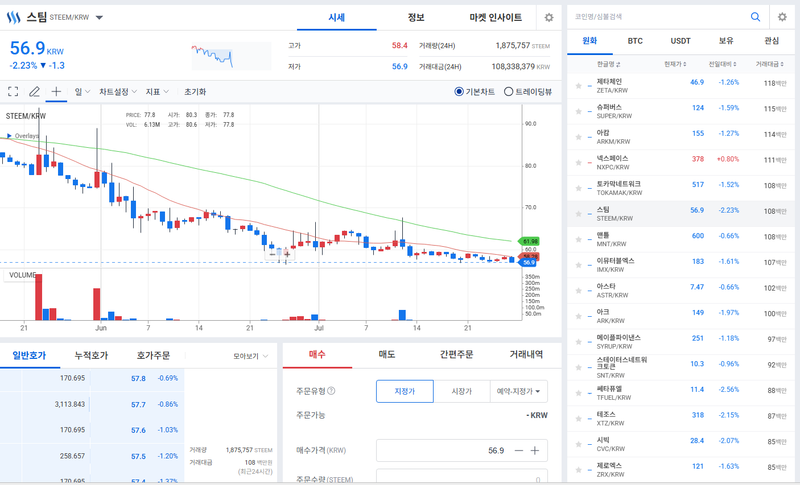Open the 모아보기 dropdown

click(251, 356)
